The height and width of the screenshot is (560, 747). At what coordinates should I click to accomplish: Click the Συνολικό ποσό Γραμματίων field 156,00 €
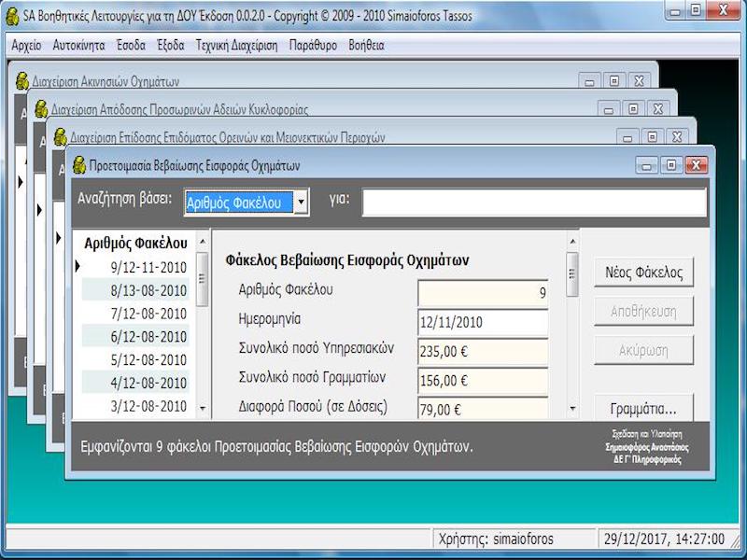483,381
